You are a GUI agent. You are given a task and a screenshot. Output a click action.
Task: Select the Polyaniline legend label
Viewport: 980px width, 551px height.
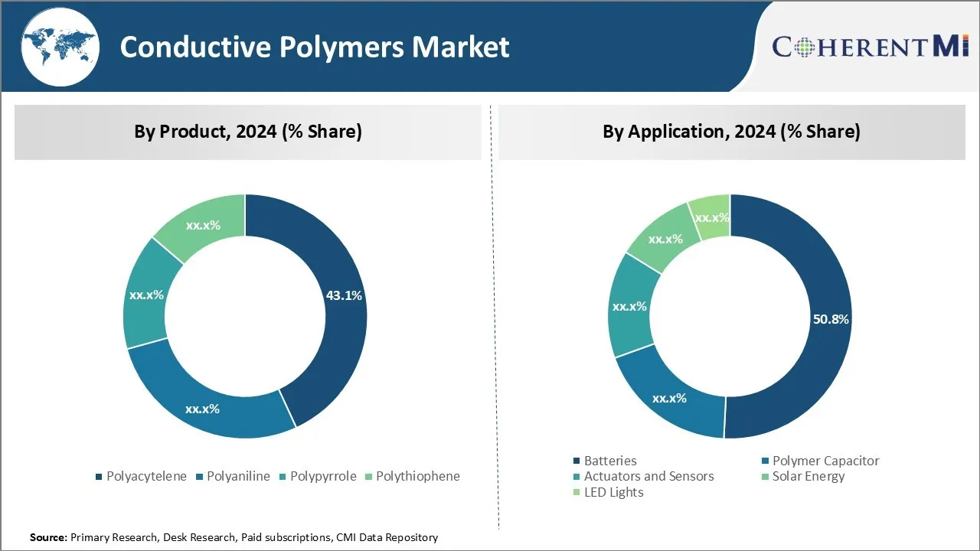pos(239,476)
